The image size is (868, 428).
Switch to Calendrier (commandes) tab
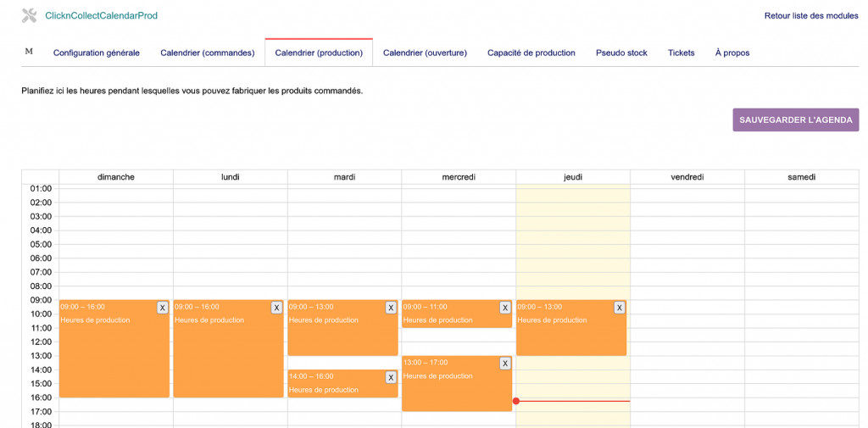click(x=208, y=53)
